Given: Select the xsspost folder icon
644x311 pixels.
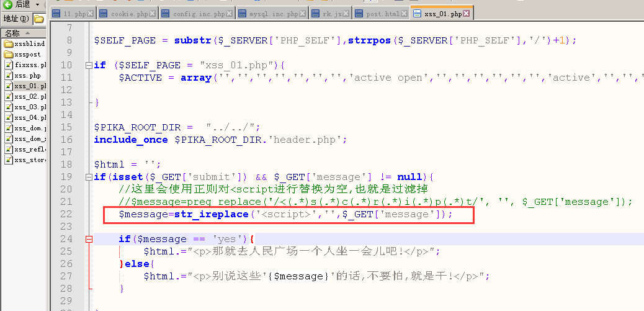Looking at the screenshot, I should tap(9, 54).
